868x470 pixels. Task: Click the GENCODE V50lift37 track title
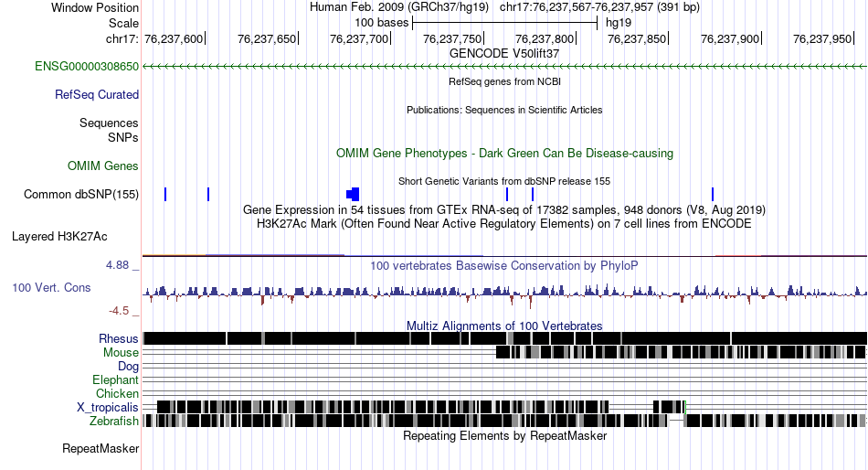pos(504,54)
